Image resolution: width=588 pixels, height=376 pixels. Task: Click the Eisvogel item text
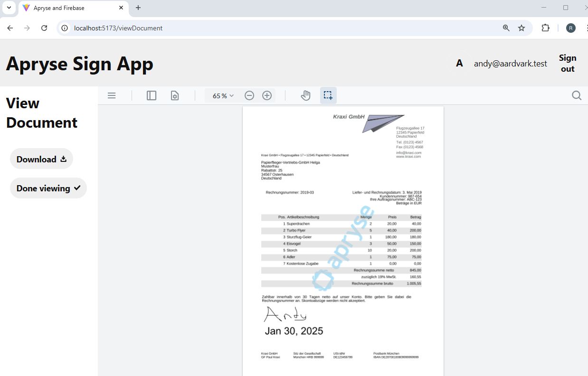[294, 244]
